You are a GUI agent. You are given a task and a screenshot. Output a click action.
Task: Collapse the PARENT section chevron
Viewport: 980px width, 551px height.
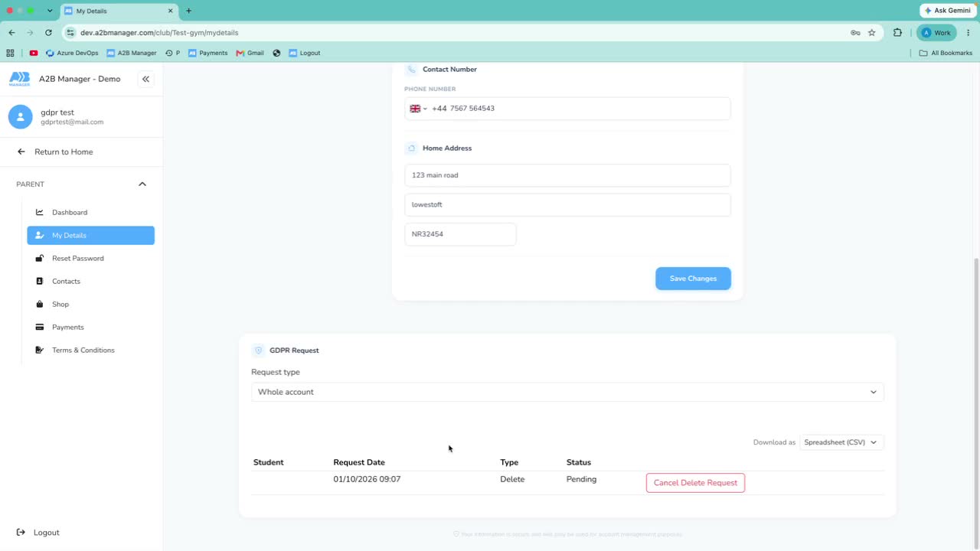[x=142, y=184]
